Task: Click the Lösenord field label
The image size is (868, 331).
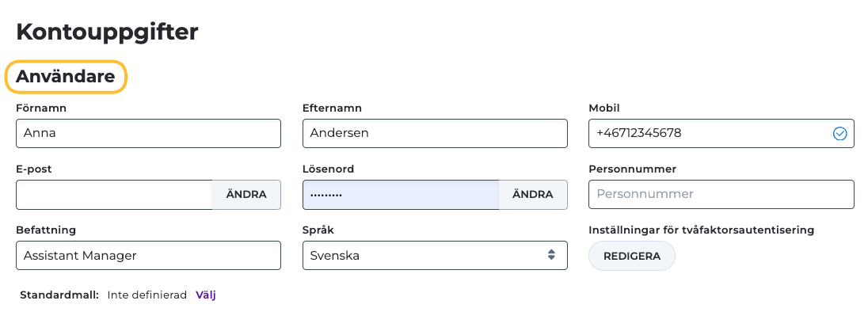Action: click(x=328, y=169)
